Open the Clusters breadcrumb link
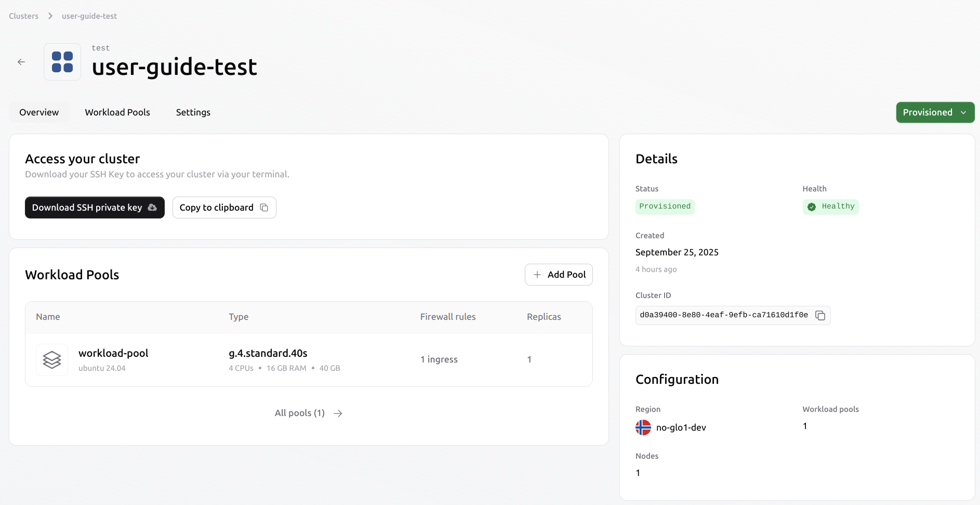980x505 pixels. pyautogui.click(x=23, y=16)
